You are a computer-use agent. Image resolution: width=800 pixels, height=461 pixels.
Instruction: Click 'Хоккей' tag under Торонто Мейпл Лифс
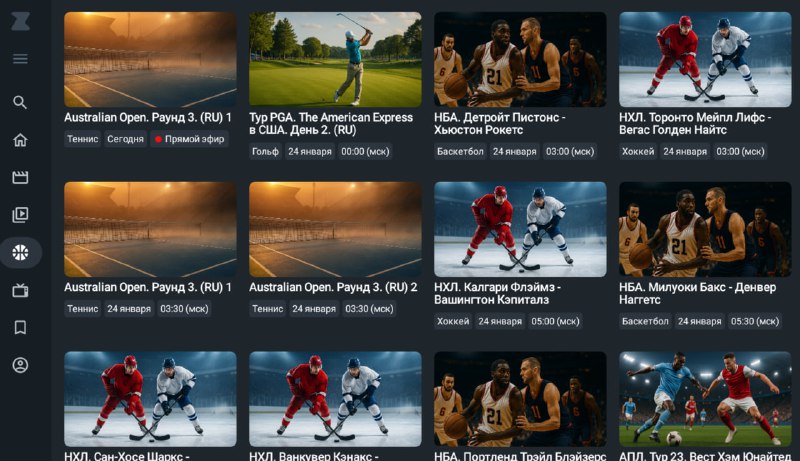638,151
